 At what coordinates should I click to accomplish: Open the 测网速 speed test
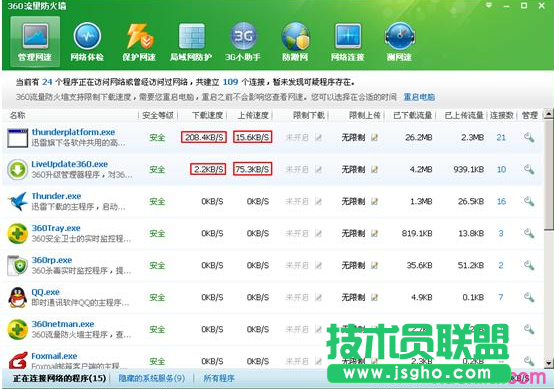pos(399,42)
